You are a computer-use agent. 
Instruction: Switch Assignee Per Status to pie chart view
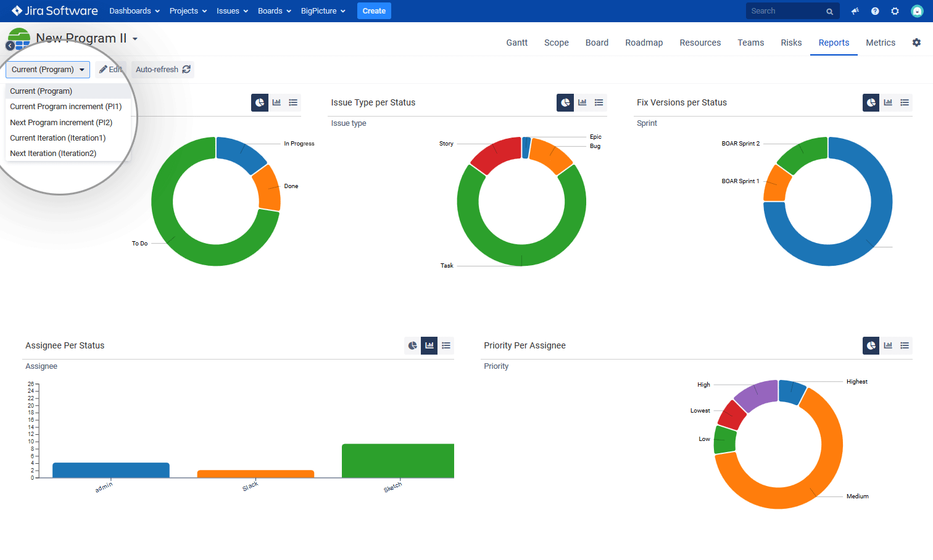coord(412,345)
